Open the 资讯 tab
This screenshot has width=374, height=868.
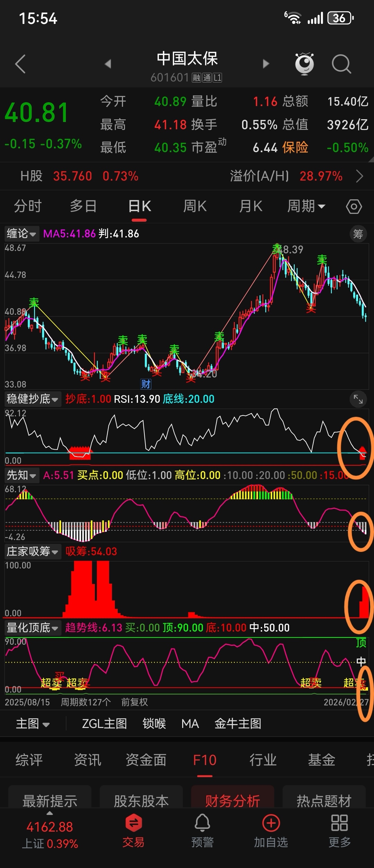(x=88, y=760)
